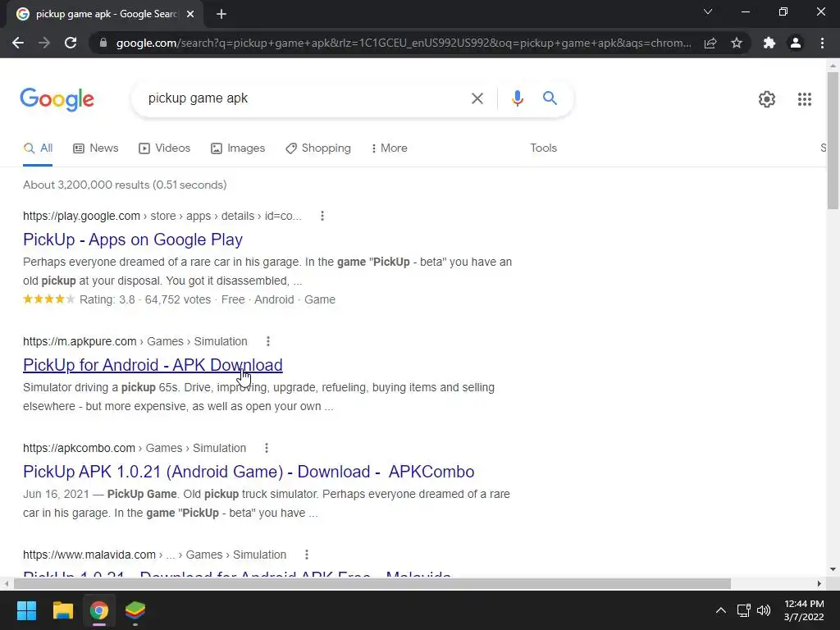Share this page using the share icon

[x=710, y=43]
